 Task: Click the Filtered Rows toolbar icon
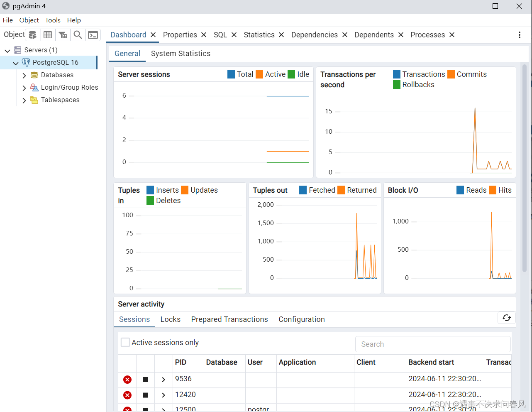[x=63, y=35]
